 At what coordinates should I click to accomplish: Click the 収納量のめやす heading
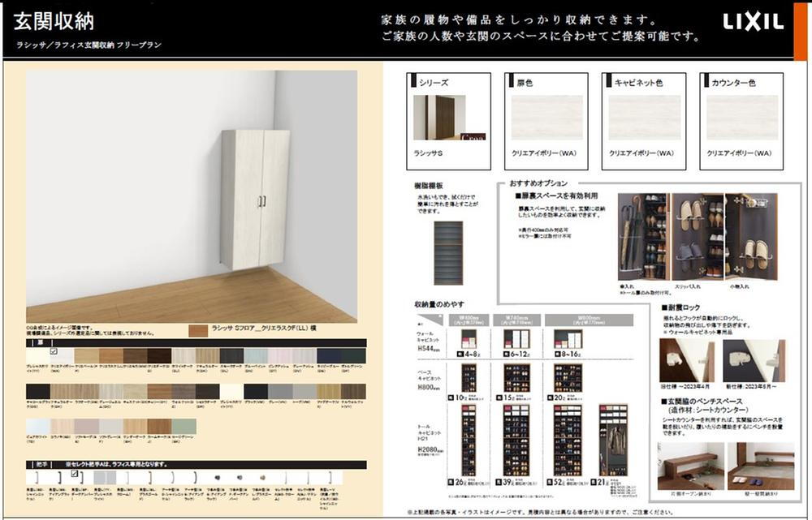[x=439, y=304]
